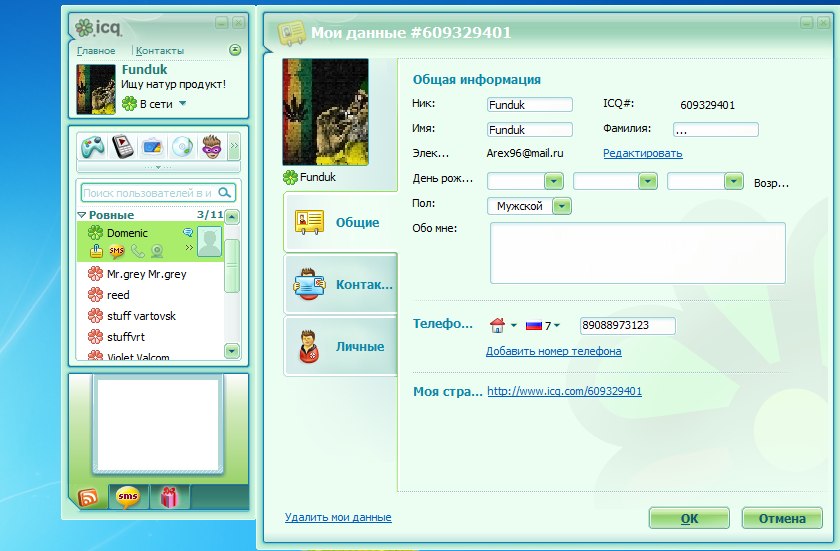This screenshot has width=840, height=551.
Task: Click the contact list scroll up arrow
Action: (231, 217)
